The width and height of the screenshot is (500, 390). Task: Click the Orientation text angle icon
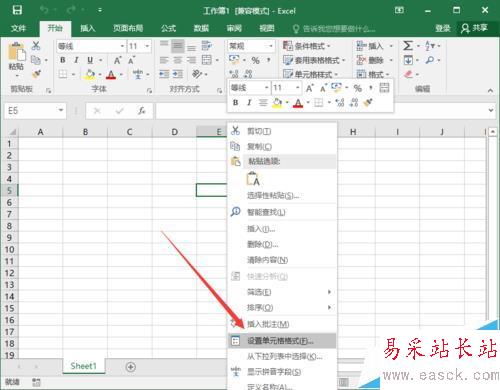coord(197,74)
